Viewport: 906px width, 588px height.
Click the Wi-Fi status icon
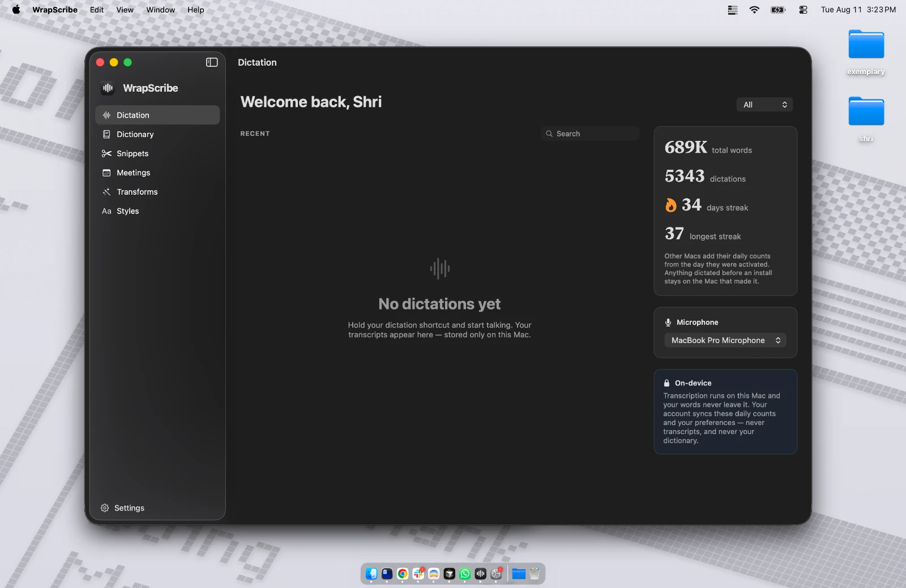pyautogui.click(x=754, y=10)
